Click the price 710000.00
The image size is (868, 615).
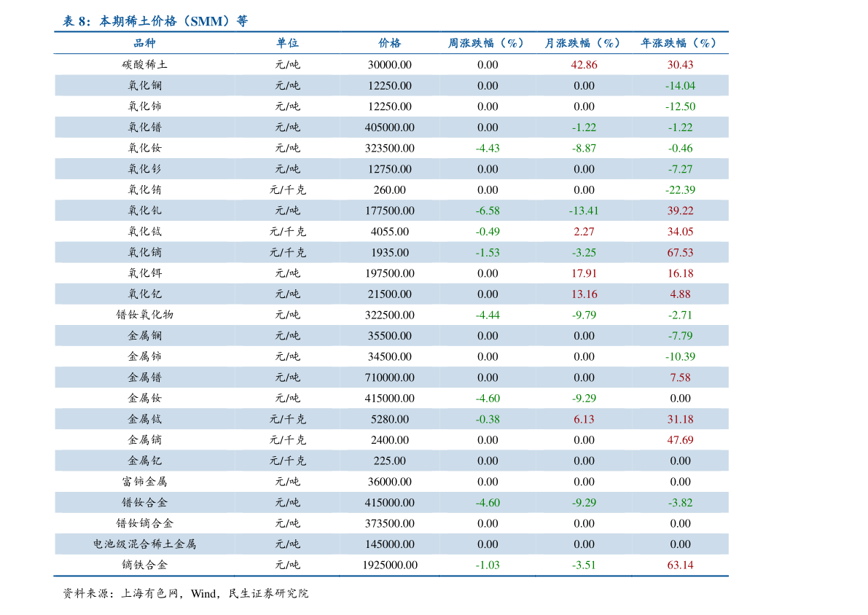(390, 378)
